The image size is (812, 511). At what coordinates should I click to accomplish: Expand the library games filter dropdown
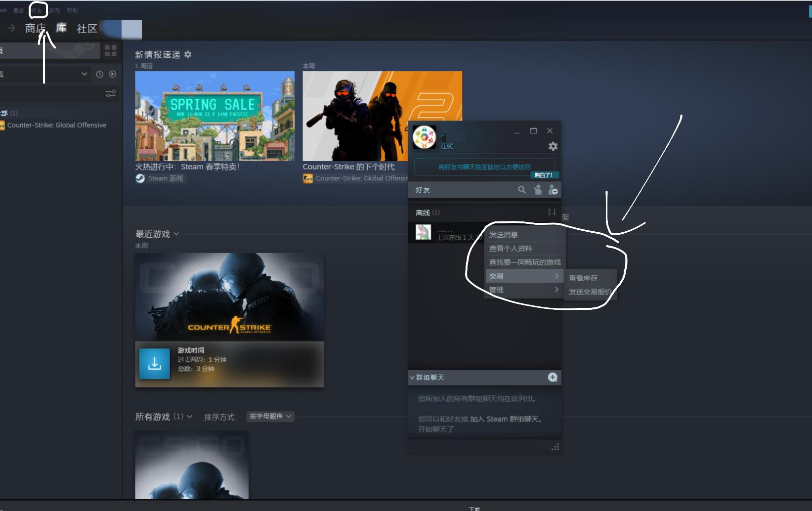(84, 74)
